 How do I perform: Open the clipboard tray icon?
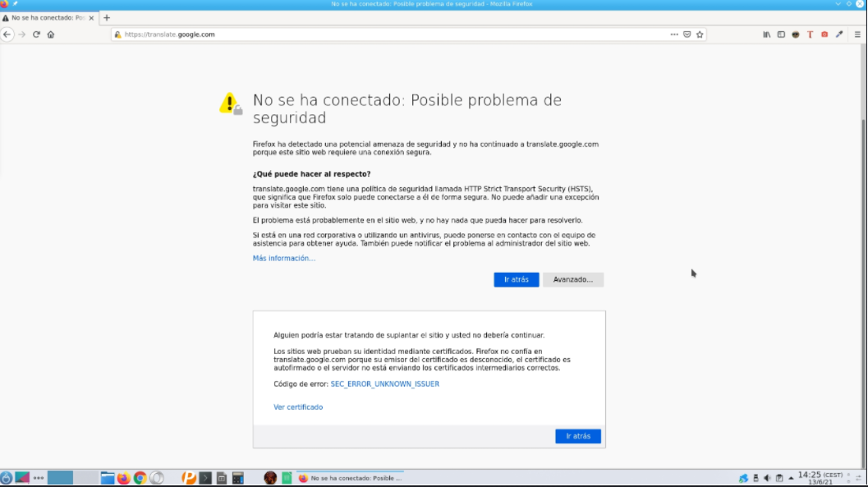coord(779,478)
